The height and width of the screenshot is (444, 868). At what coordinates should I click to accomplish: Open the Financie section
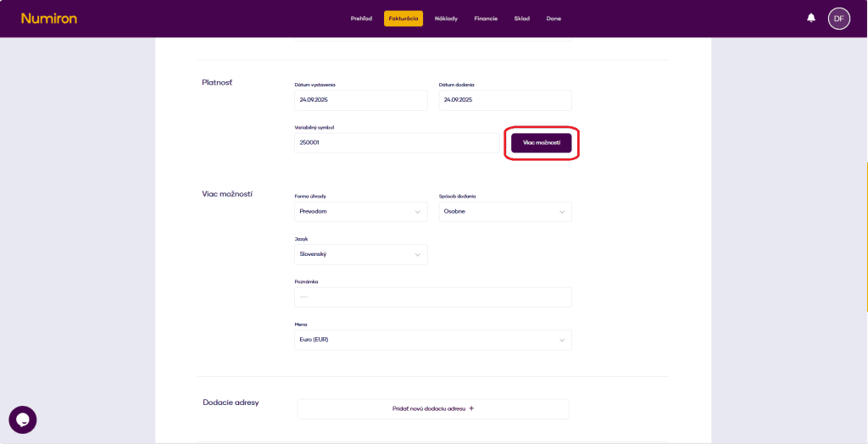(x=486, y=19)
